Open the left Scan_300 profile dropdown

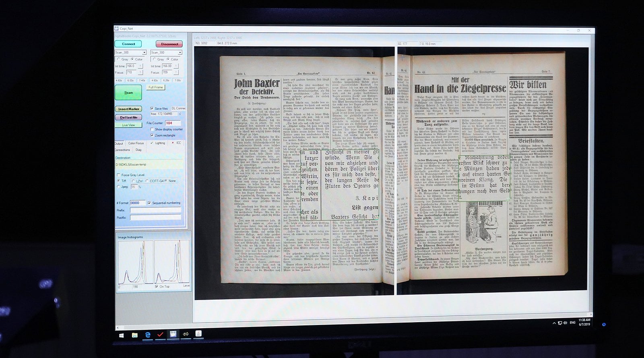[131, 52]
